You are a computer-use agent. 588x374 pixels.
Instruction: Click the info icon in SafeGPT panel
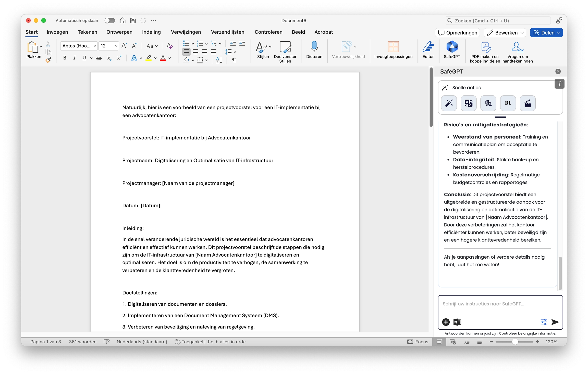559,84
